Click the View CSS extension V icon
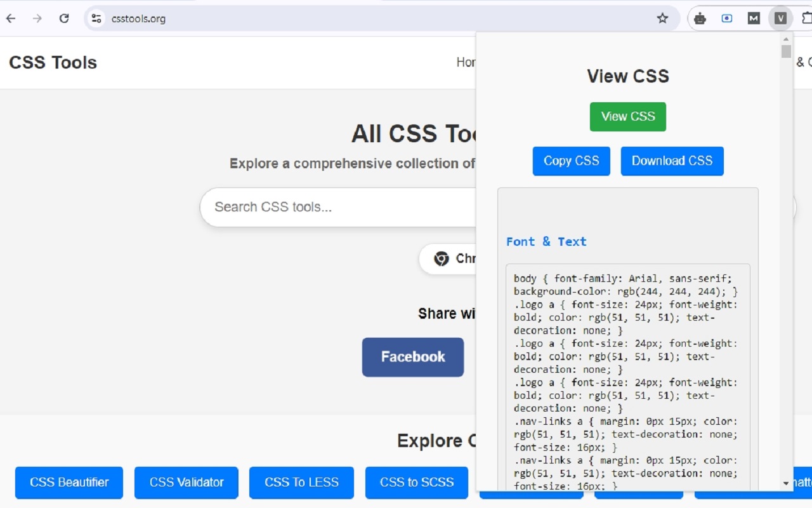 (780, 18)
